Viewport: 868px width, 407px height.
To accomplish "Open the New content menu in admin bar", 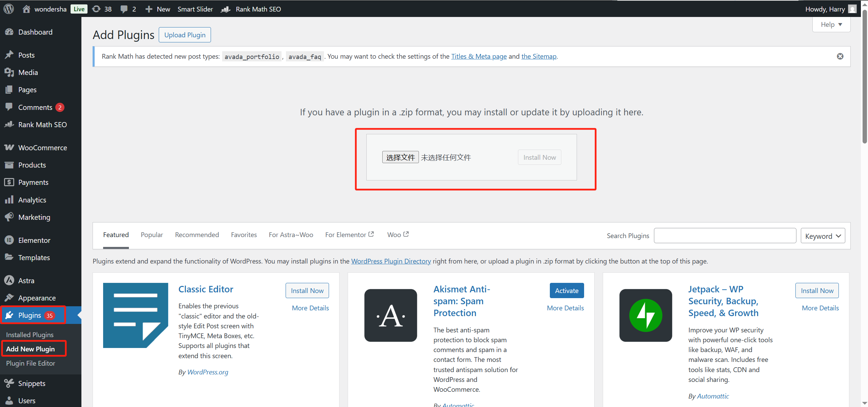I will click(158, 9).
